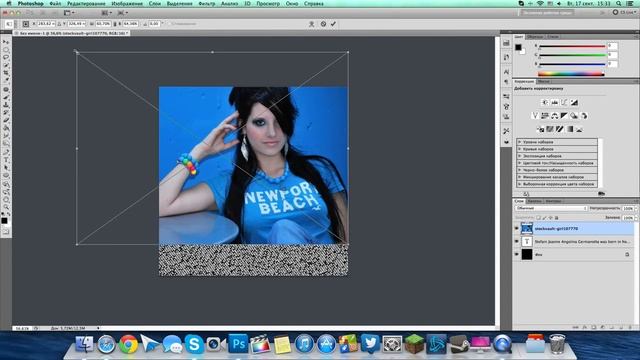The height and width of the screenshot is (360, 640).
Task: Open Skype from the Dock
Action: pos(194,344)
